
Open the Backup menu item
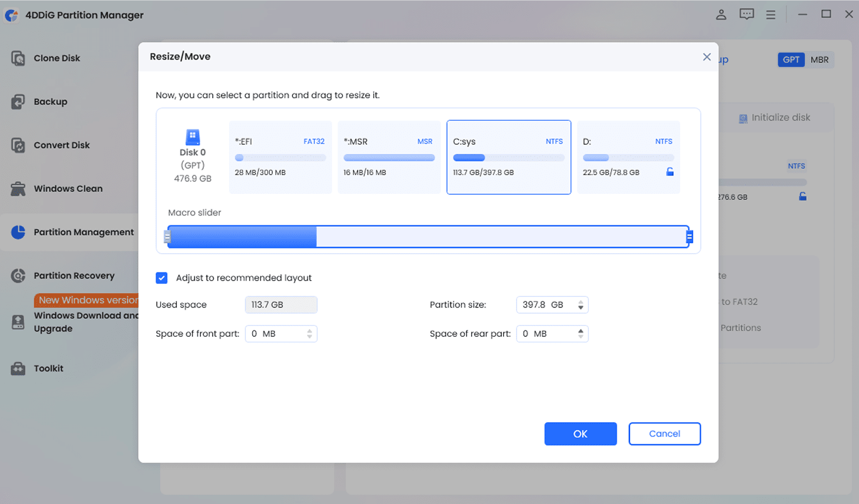click(51, 102)
